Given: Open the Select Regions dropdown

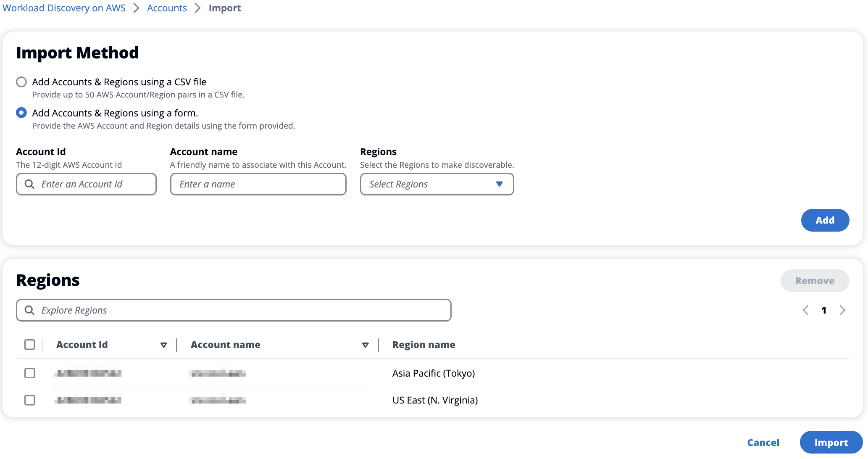Looking at the screenshot, I should (437, 184).
